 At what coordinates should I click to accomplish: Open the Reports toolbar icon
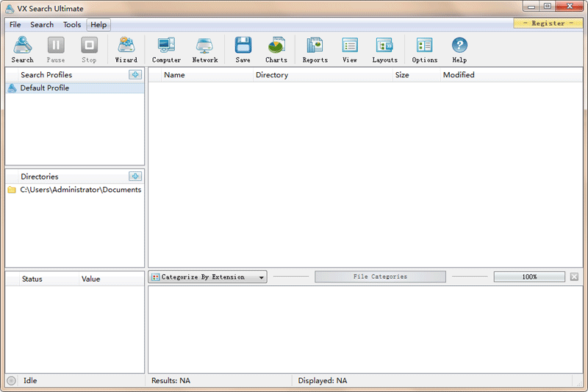(x=315, y=49)
